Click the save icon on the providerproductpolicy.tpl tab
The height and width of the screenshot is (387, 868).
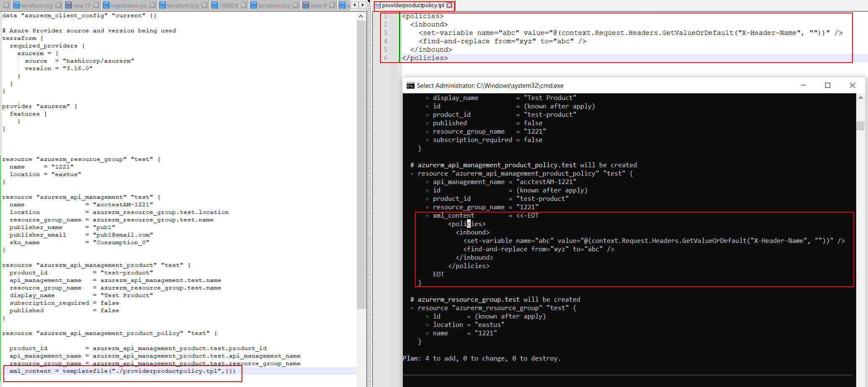pyautogui.click(x=377, y=5)
